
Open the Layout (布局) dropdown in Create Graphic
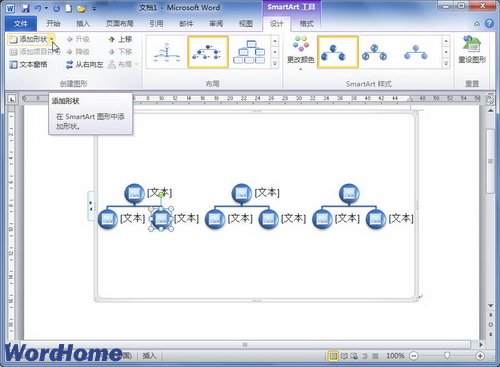click(x=123, y=64)
